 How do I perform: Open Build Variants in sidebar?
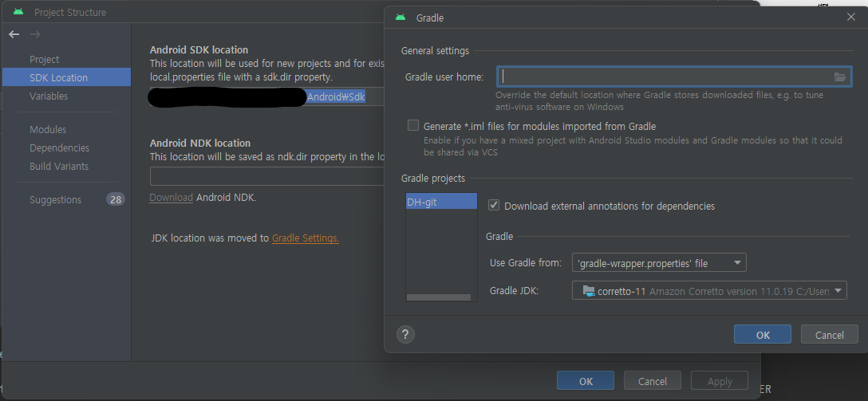[59, 166]
